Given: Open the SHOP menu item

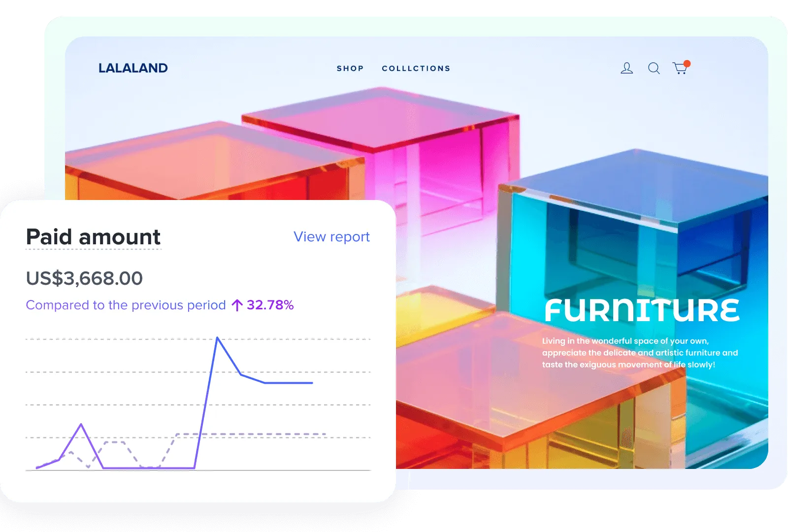Looking at the screenshot, I should tap(350, 68).
